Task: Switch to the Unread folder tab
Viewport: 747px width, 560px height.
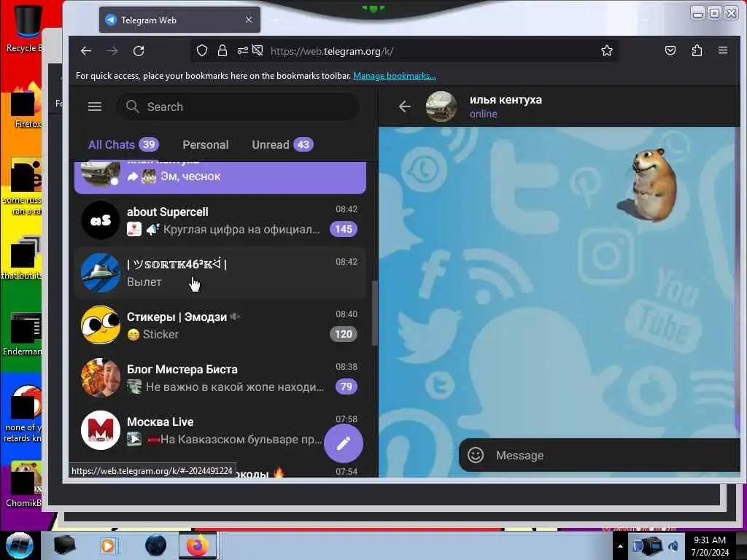Action: (x=282, y=145)
